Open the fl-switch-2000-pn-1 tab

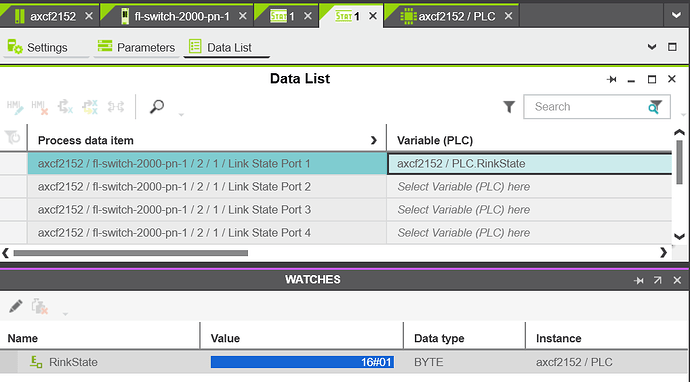[x=176, y=16]
